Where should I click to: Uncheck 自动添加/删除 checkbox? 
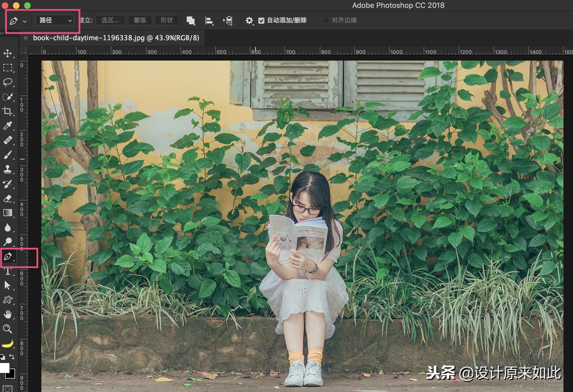pyautogui.click(x=261, y=20)
